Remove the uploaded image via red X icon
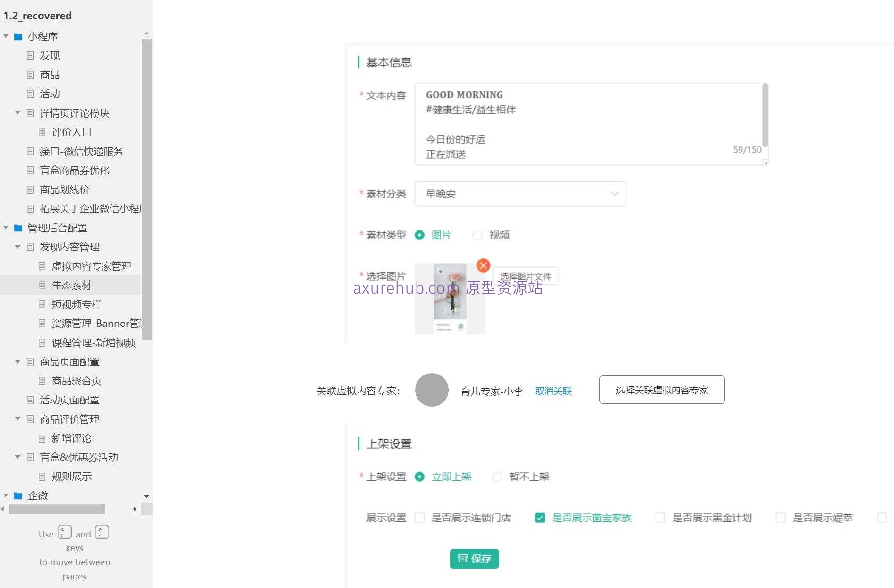894x588 pixels. (483, 265)
